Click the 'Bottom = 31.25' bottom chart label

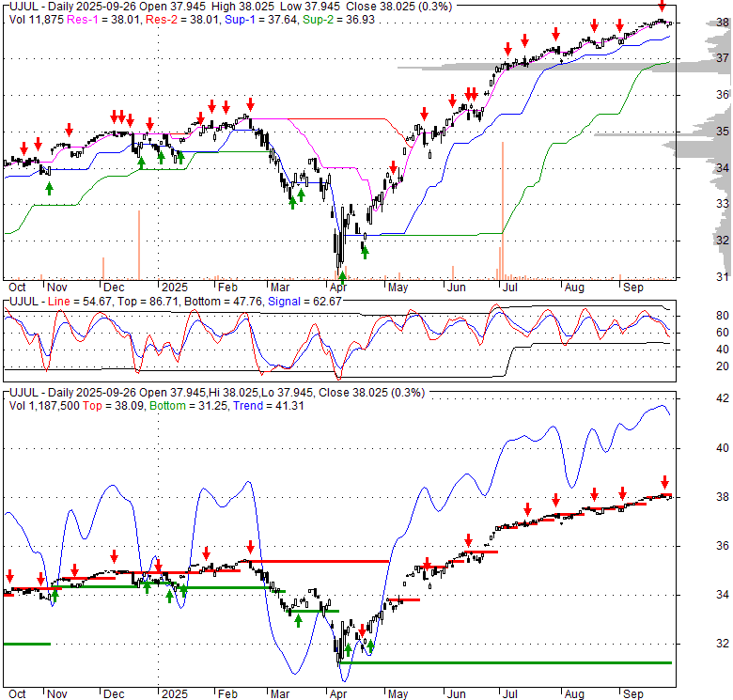(x=189, y=406)
